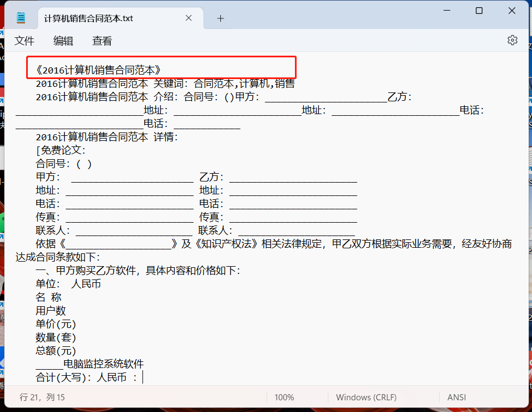Click the Windows (CRLF) status bar indicator

click(x=366, y=397)
